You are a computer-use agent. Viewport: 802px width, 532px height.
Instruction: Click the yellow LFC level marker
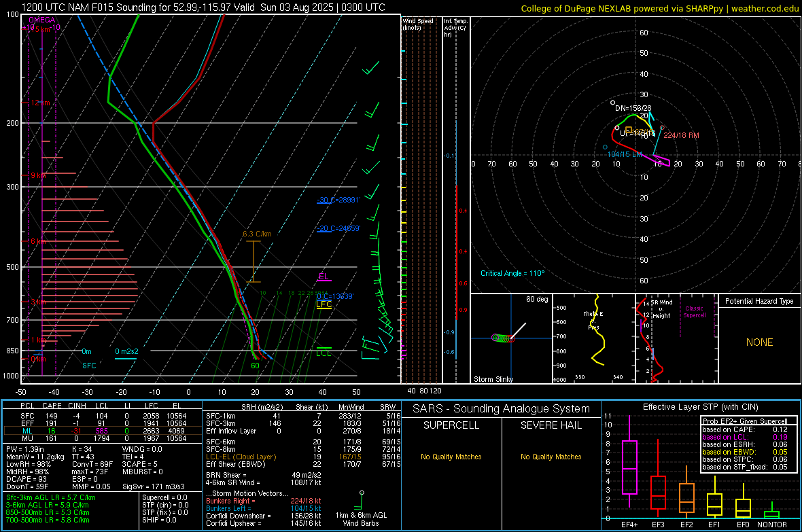click(324, 304)
